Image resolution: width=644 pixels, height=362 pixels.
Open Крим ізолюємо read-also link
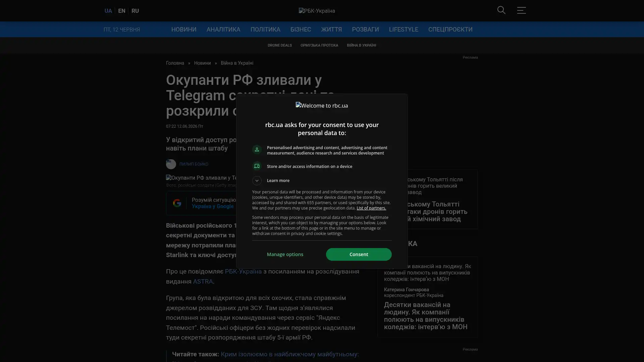tap(290, 354)
